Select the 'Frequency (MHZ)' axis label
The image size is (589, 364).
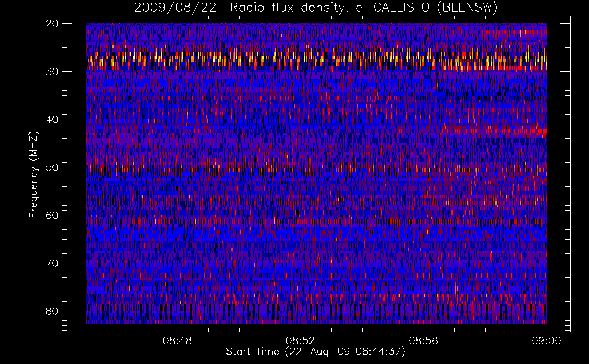pyautogui.click(x=33, y=175)
